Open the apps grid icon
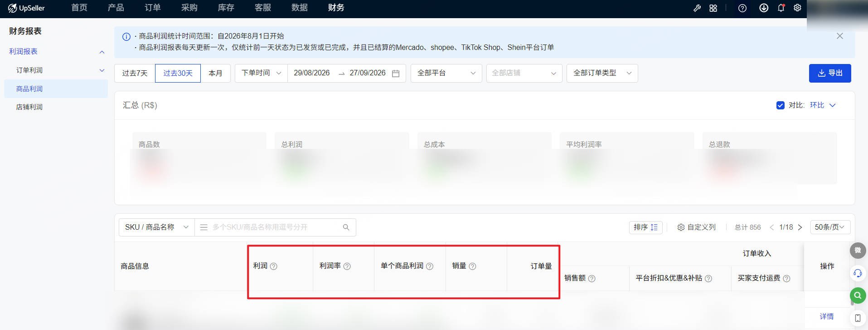The width and height of the screenshot is (868, 330). [x=713, y=8]
